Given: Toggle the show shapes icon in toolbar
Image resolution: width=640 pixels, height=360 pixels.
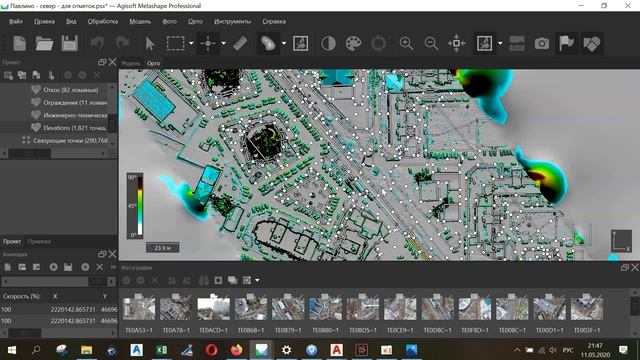Looking at the screenshot, I should pyautogui.click(x=592, y=43).
